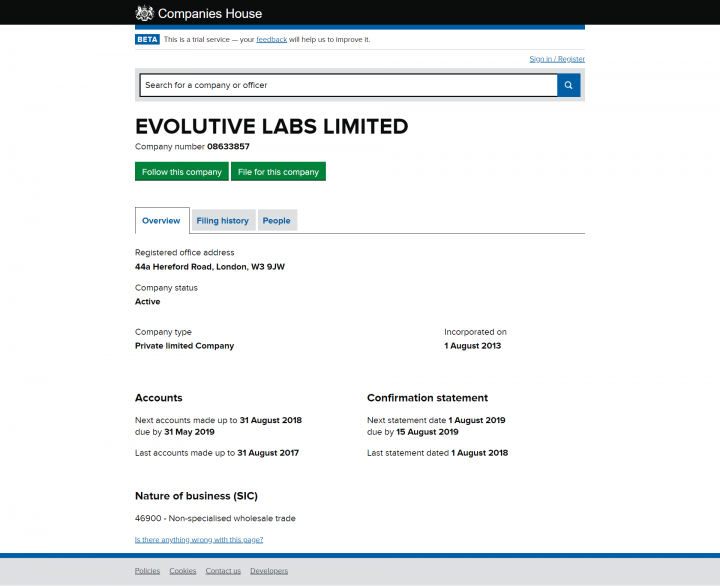This screenshot has height=586, width=720.
Task: Click the Registered office address label
Action: [185, 253]
